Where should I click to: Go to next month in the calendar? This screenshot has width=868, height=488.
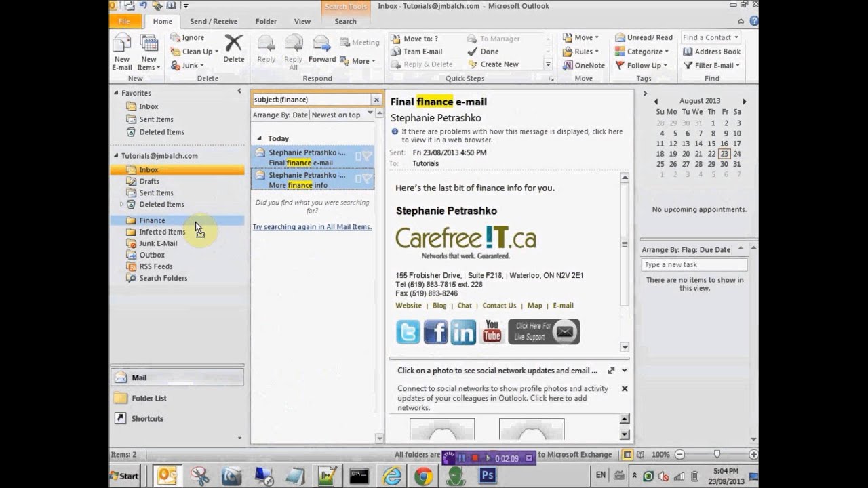click(744, 102)
